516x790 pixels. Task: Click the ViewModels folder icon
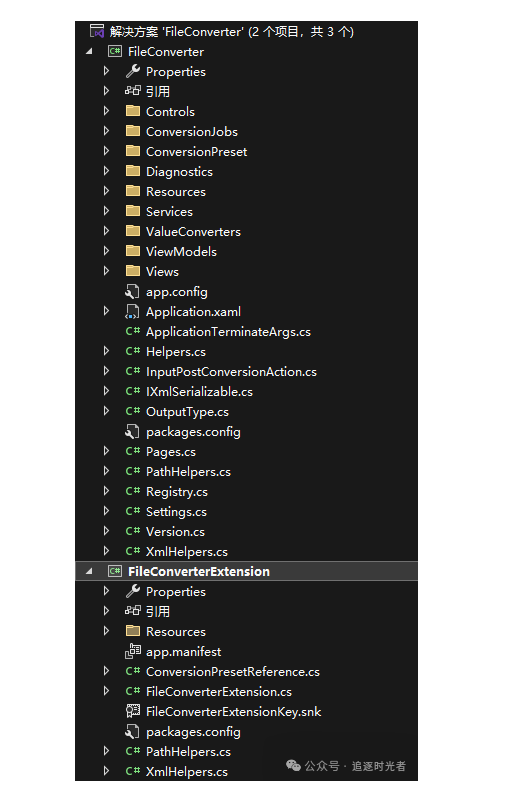point(133,251)
